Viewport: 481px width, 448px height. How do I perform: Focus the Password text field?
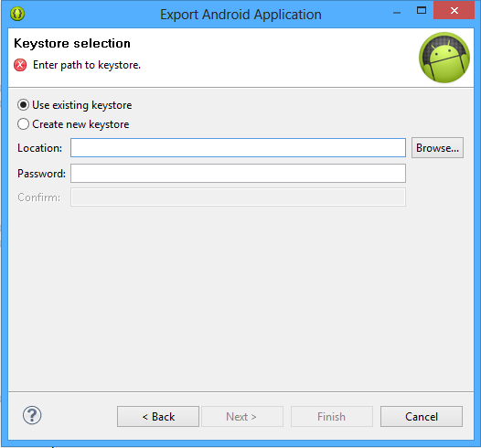(238, 173)
